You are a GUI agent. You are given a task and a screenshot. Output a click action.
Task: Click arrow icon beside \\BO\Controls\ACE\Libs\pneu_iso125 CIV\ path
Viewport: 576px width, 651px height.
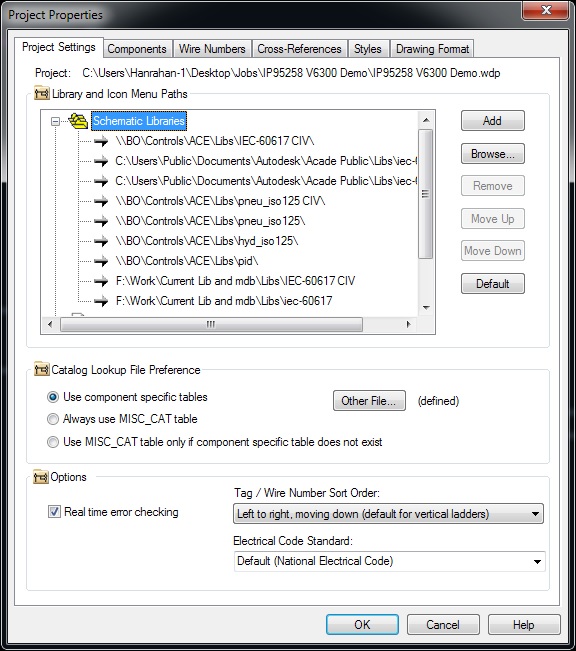101,201
